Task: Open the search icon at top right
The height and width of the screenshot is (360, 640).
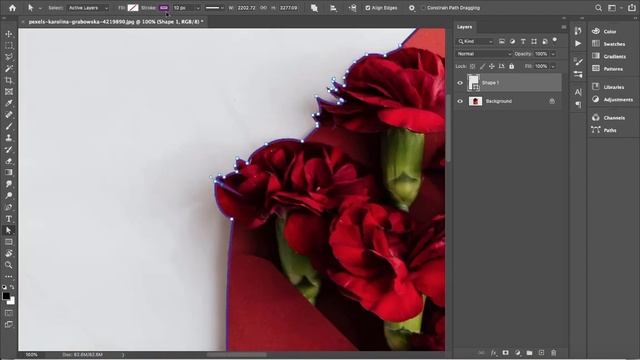Action: click(x=598, y=8)
